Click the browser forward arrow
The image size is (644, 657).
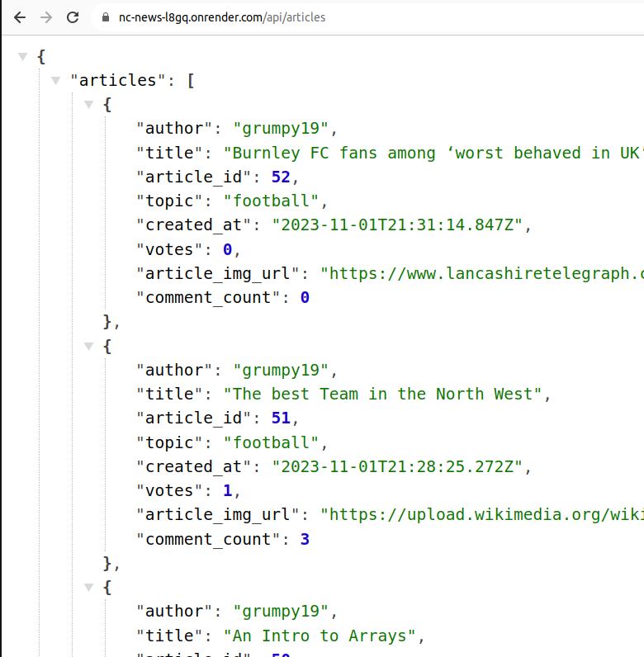tap(46, 17)
